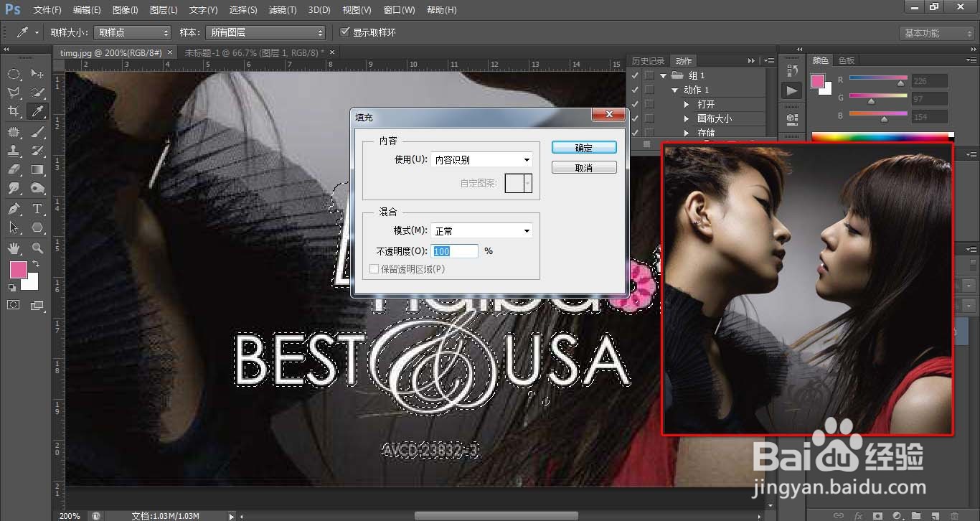
Task: Open the 基本功能 workspace dropdown
Action: pos(937,33)
